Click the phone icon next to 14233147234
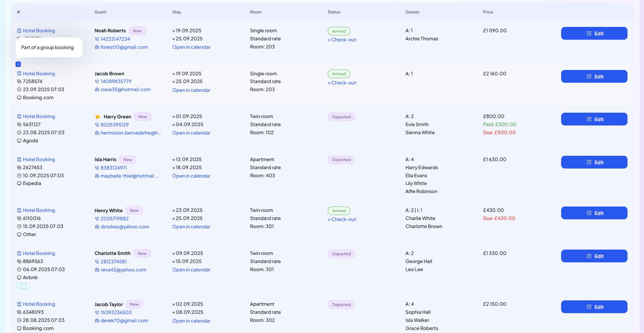This screenshot has width=644, height=333. 97,39
